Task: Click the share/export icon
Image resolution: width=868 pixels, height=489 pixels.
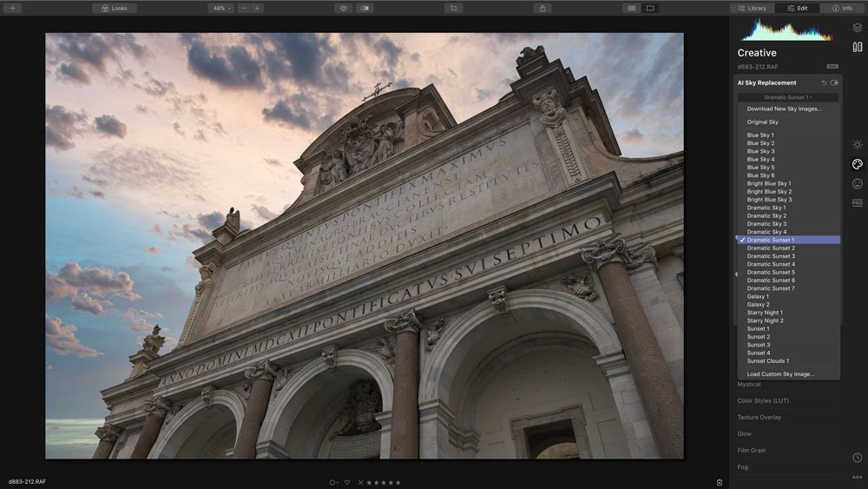Action: [x=542, y=8]
